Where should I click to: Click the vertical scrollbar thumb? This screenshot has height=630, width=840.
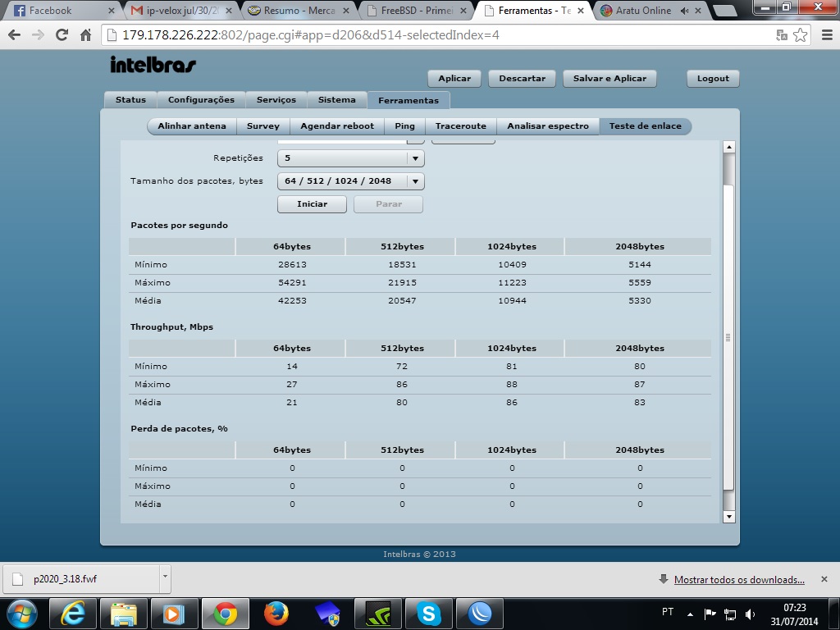[728, 337]
